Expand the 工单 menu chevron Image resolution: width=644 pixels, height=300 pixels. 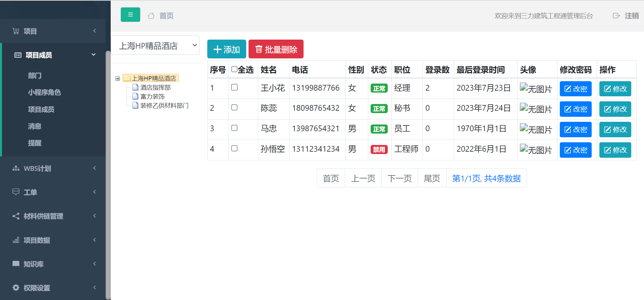(x=95, y=192)
